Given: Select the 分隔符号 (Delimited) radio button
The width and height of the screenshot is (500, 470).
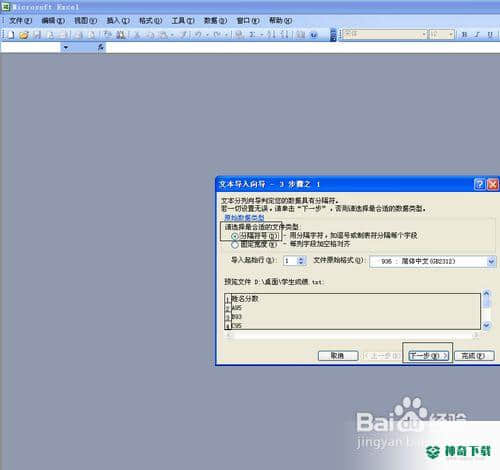Looking at the screenshot, I should pyautogui.click(x=235, y=236).
